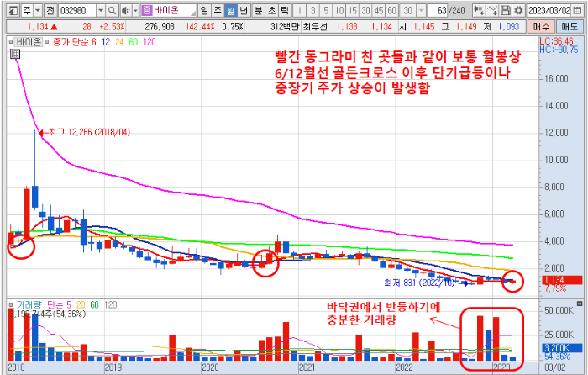Select the volume 60 moving average legend
The width and height of the screenshot is (588, 375).
tap(94, 305)
